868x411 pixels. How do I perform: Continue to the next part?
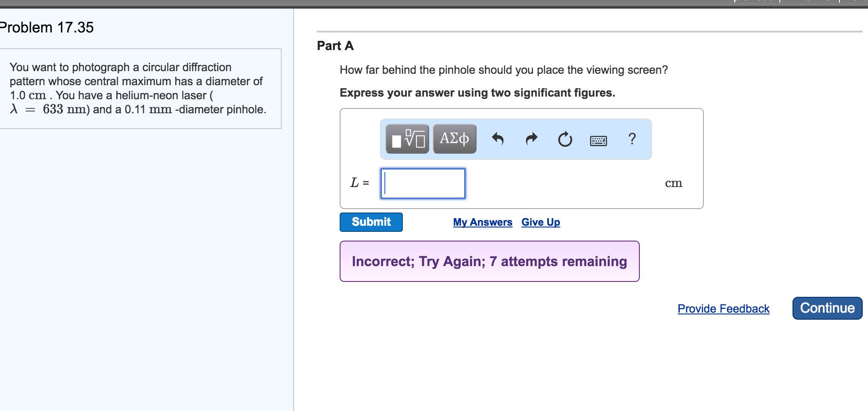[x=828, y=308]
